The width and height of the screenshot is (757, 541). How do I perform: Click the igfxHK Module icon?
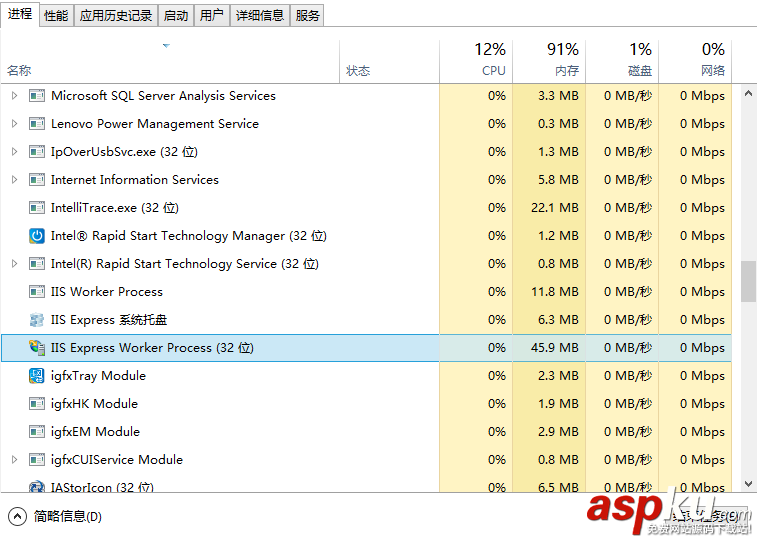[37, 403]
